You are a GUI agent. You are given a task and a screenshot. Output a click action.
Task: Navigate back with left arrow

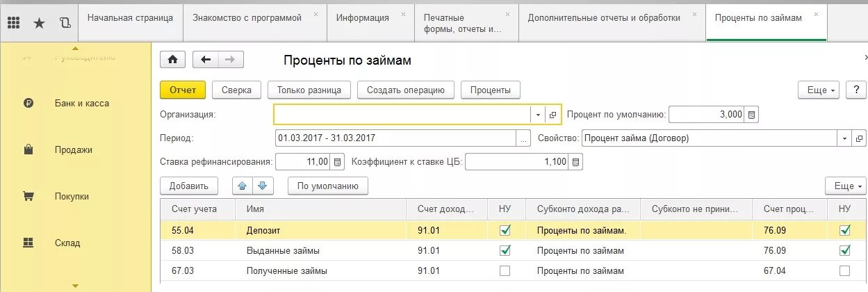click(x=206, y=60)
